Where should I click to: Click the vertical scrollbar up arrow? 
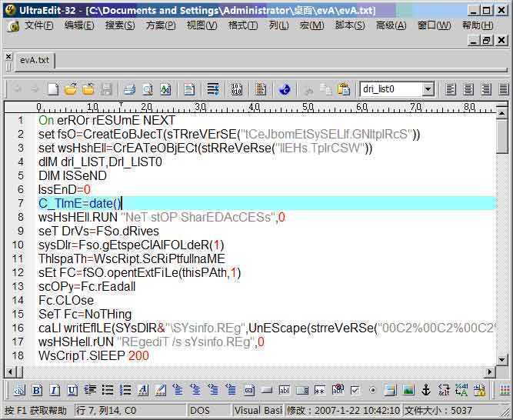coord(501,113)
